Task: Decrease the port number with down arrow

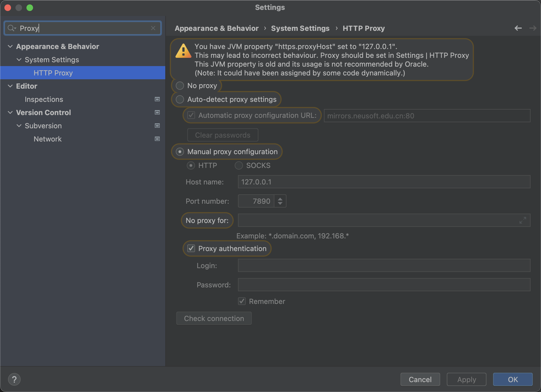Action: [280, 203]
